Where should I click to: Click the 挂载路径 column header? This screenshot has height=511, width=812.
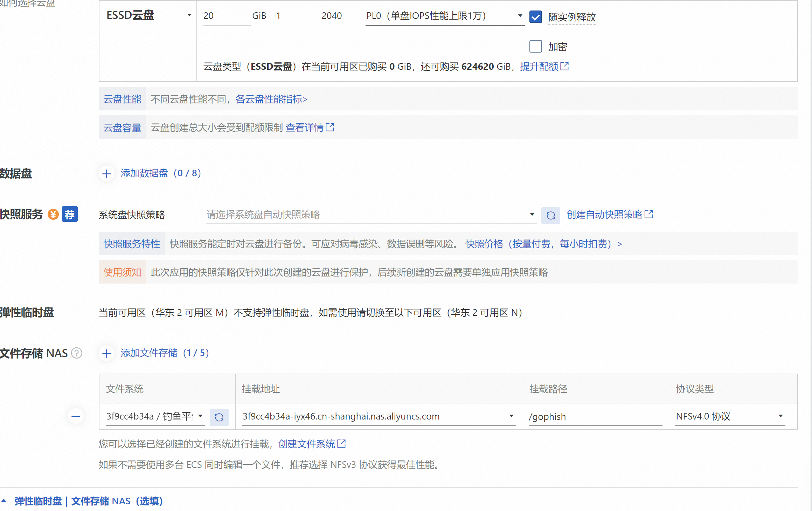[548, 389]
